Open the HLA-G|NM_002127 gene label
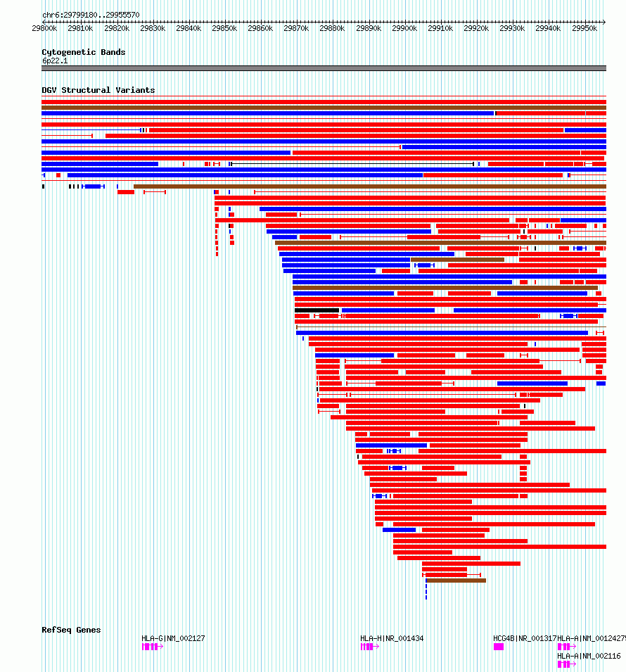The width and height of the screenshot is (626, 672). pyautogui.click(x=173, y=638)
